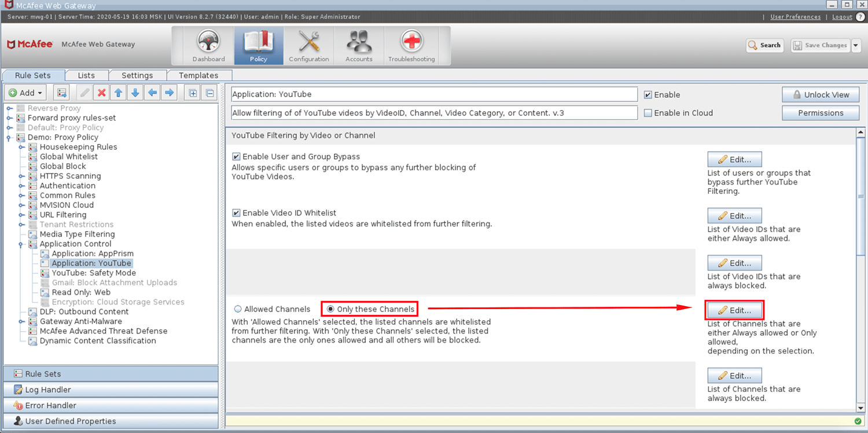868x433 pixels.
Task: Select the YouTube: Safety Mode rule set
Action: pos(94,273)
